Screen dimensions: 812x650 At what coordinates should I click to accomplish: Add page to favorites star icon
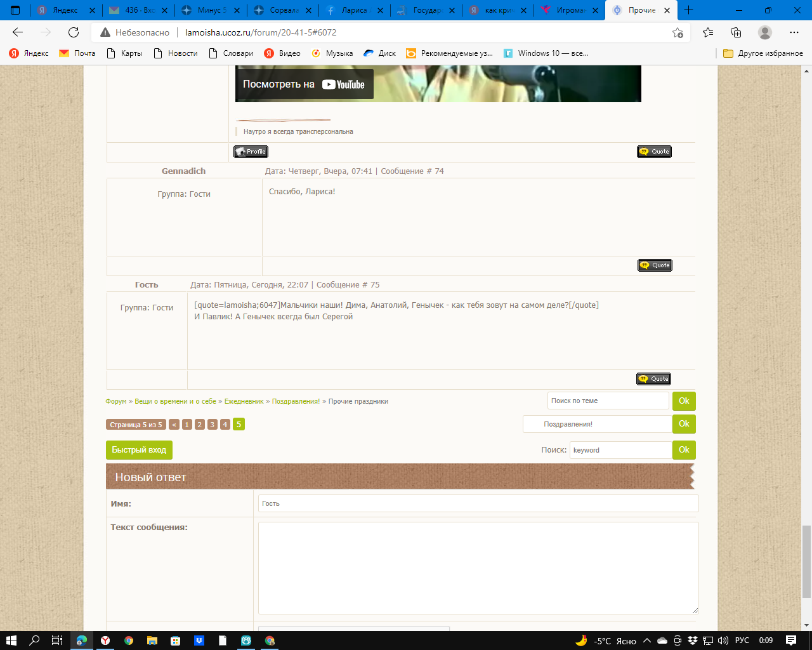click(x=678, y=32)
